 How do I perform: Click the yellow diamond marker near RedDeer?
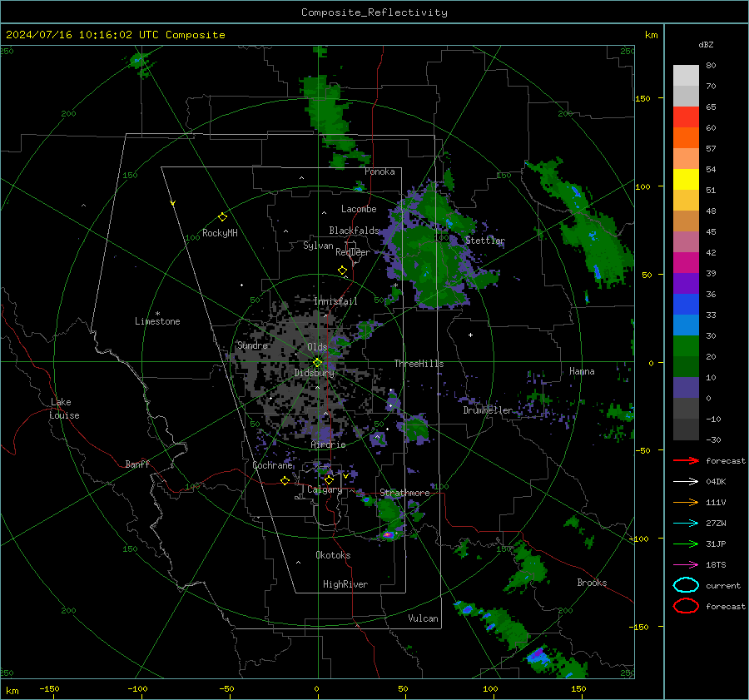click(343, 271)
